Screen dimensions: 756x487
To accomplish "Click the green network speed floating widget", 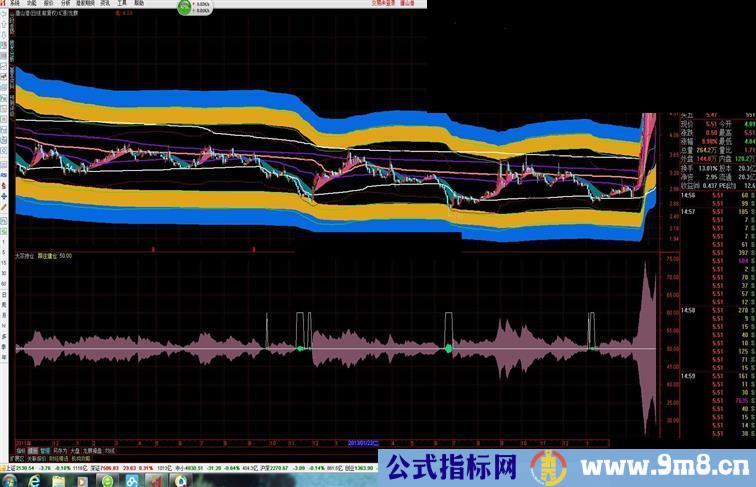I will coord(187,7).
